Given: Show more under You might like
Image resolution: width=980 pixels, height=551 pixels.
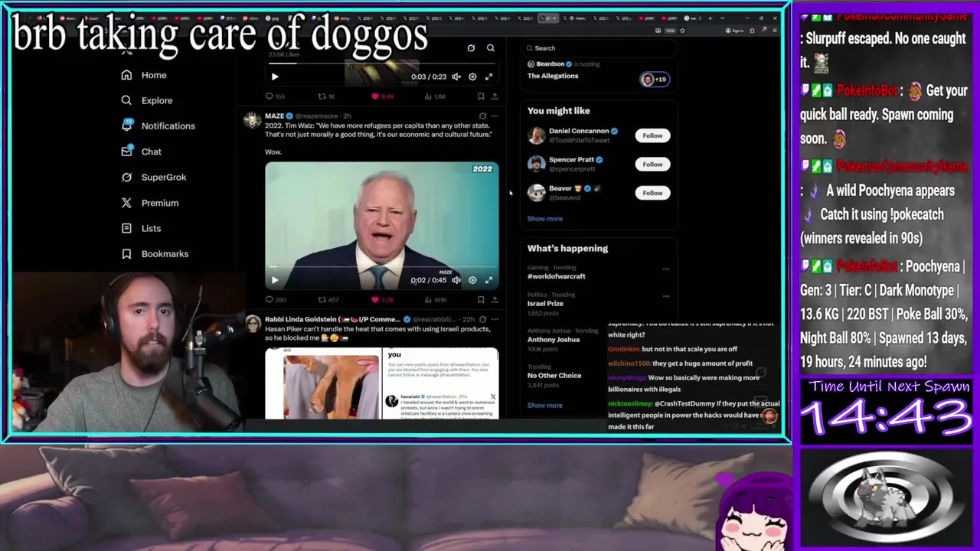Looking at the screenshot, I should 544,219.
